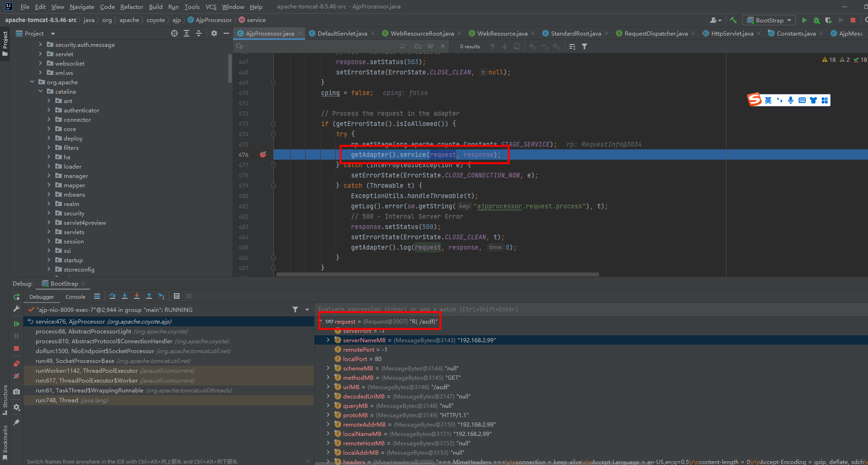Image resolution: width=868 pixels, height=465 pixels.
Task: Collapse the org.apache folder
Action: click(x=32, y=82)
